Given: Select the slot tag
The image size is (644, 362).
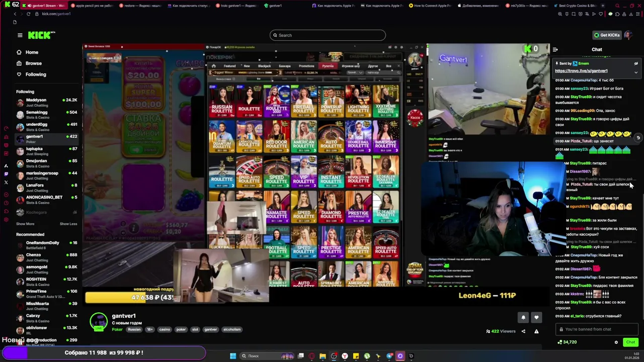Looking at the screenshot, I should 195,330.
